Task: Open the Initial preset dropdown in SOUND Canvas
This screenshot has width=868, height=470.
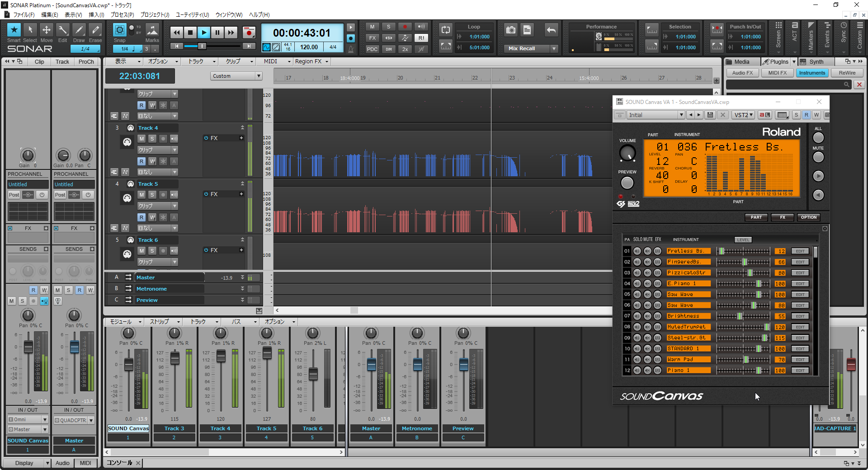Action: [x=681, y=115]
